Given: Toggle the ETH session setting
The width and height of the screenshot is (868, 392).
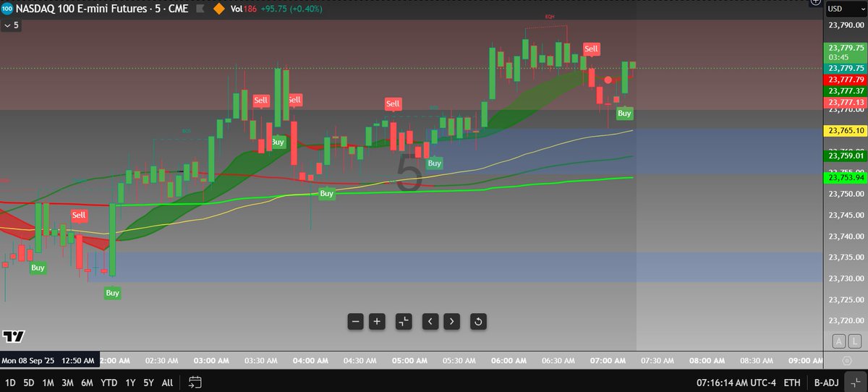Looking at the screenshot, I should pyautogui.click(x=792, y=382).
